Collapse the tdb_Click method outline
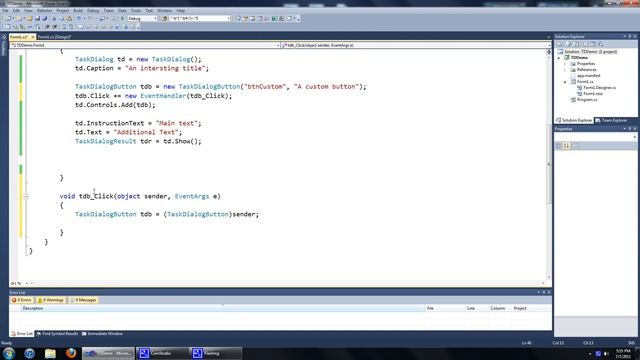640x360 pixels. tap(26, 196)
